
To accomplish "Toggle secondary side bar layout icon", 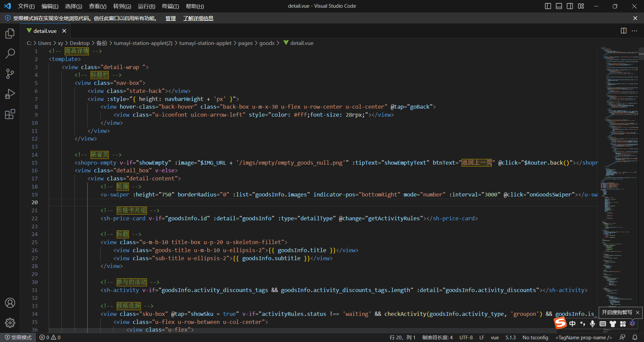I will point(570,6).
